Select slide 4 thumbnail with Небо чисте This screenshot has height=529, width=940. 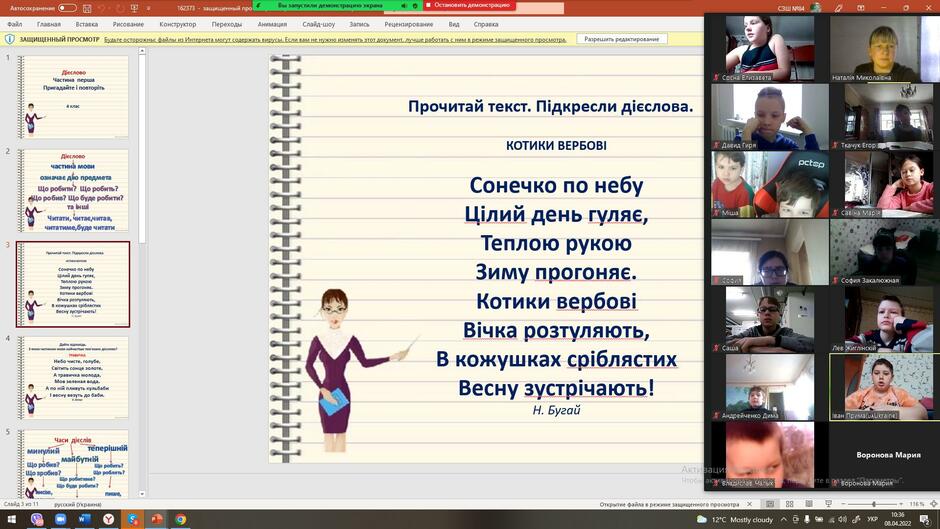[x=73, y=378]
